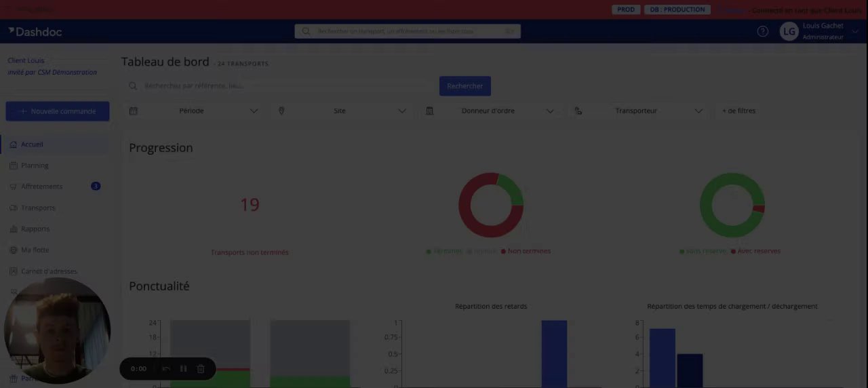
Task: Click the Nouvelle commande button
Action: coord(58,111)
